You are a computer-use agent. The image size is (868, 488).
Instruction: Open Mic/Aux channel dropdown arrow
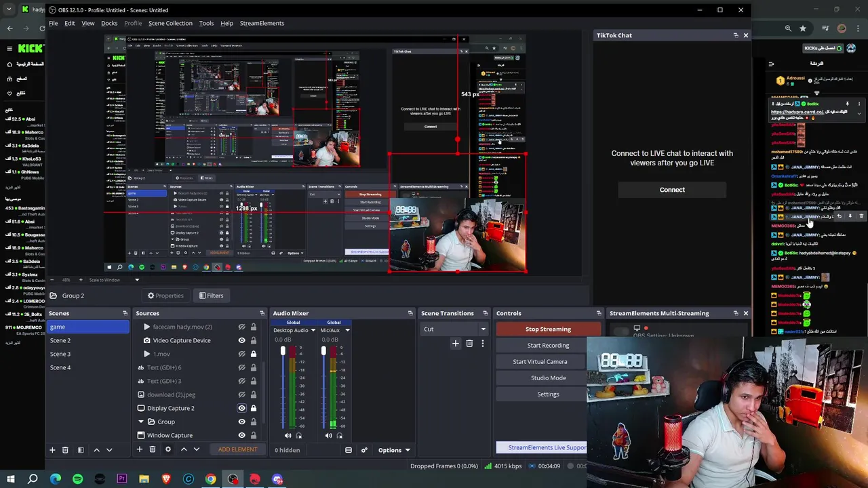tap(347, 330)
